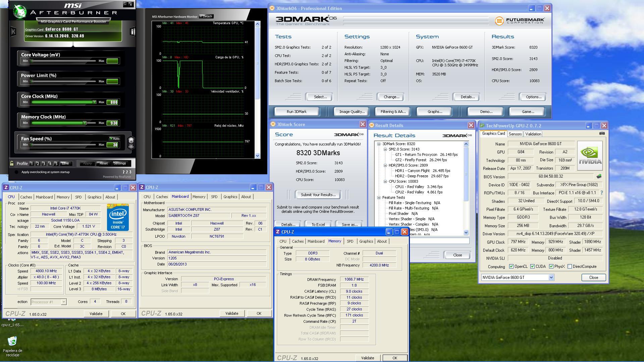644x362 pixels.
Task: Click Result Details tree scroll down arrow
Action: pyautogui.click(x=466, y=232)
